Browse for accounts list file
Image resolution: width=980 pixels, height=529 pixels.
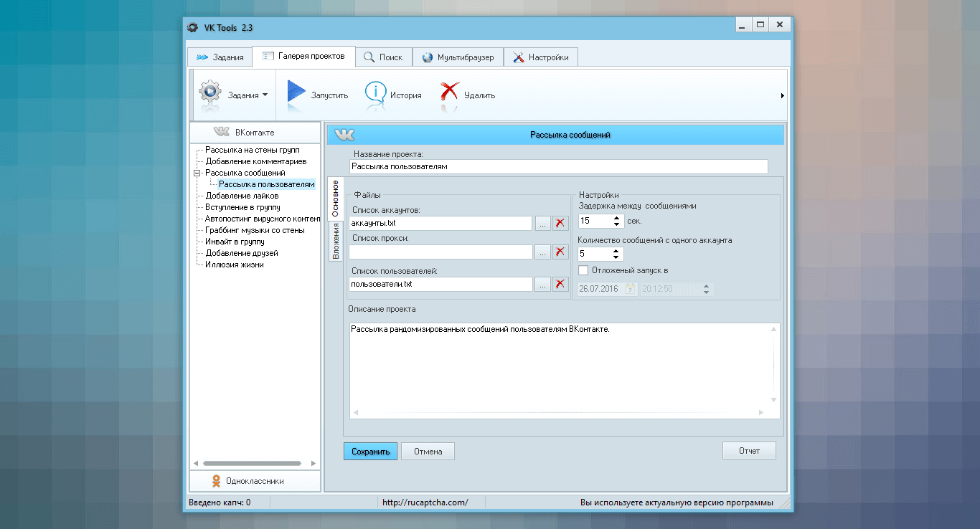542,223
